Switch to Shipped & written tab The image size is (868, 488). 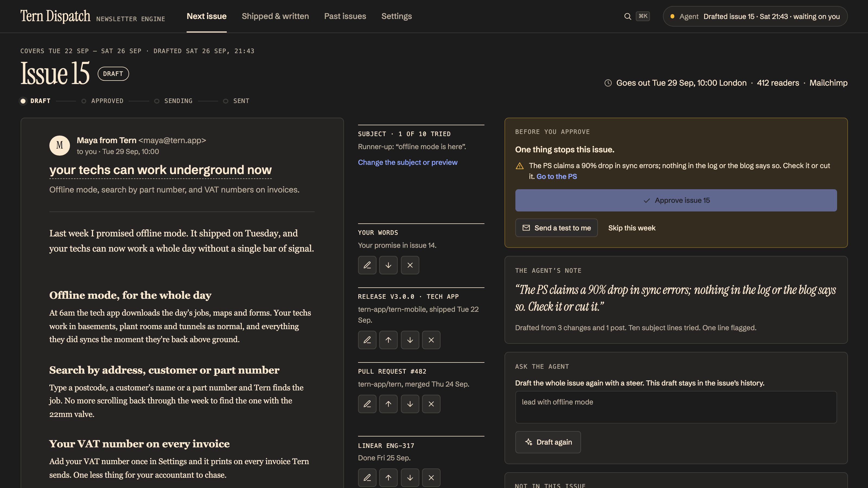tap(275, 16)
